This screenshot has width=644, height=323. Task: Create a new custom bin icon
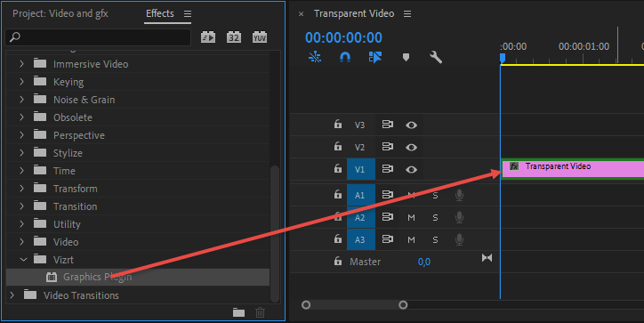(x=238, y=312)
